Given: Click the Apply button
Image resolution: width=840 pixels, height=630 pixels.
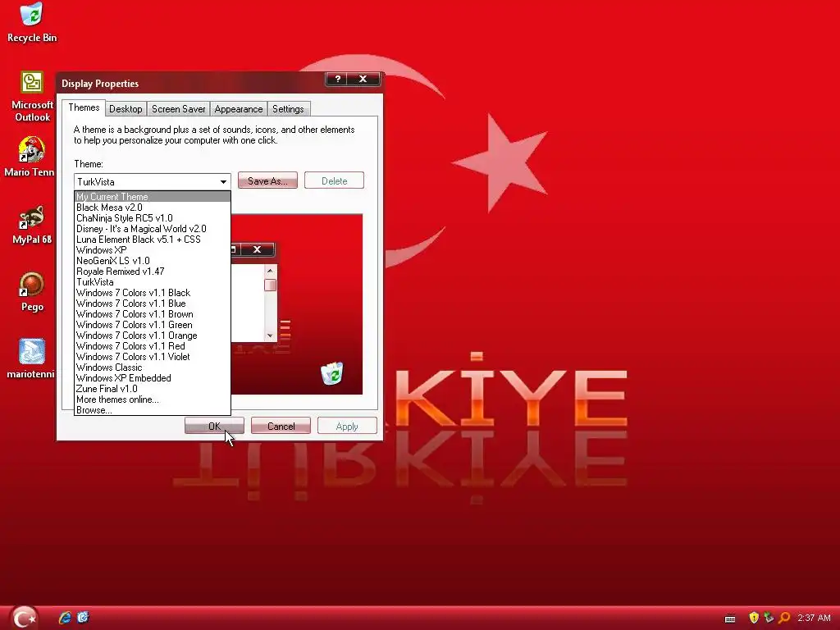Looking at the screenshot, I should pyautogui.click(x=347, y=427).
